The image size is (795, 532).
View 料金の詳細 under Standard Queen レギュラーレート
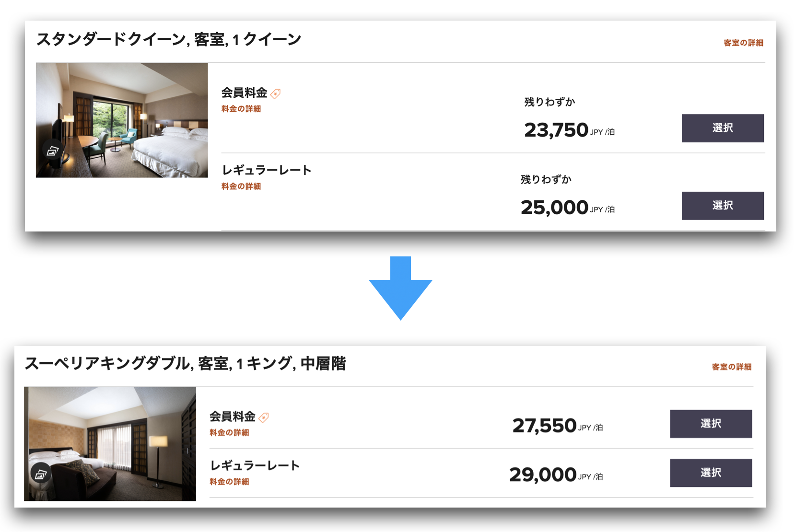click(241, 186)
